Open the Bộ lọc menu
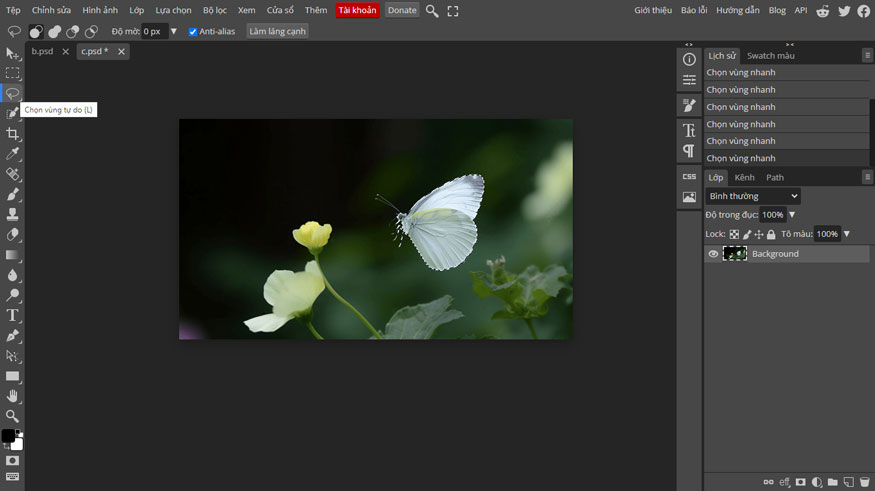The image size is (875, 491). 215,10
